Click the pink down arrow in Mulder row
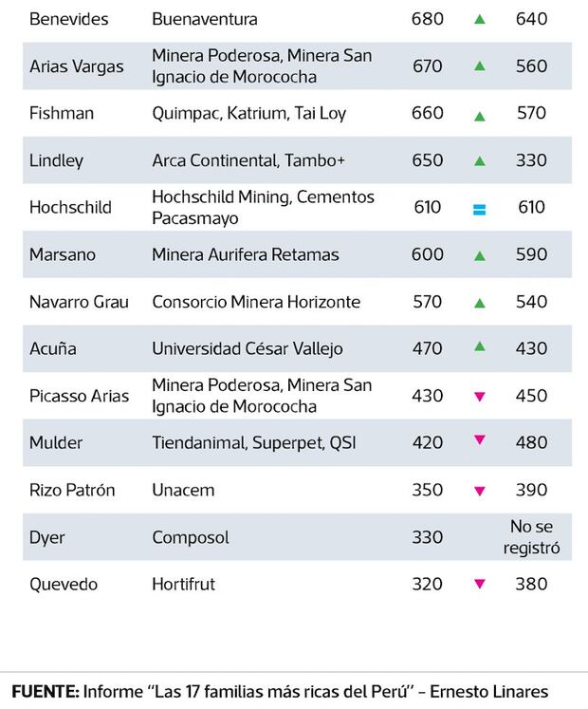The image size is (588, 709). pyautogui.click(x=480, y=439)
